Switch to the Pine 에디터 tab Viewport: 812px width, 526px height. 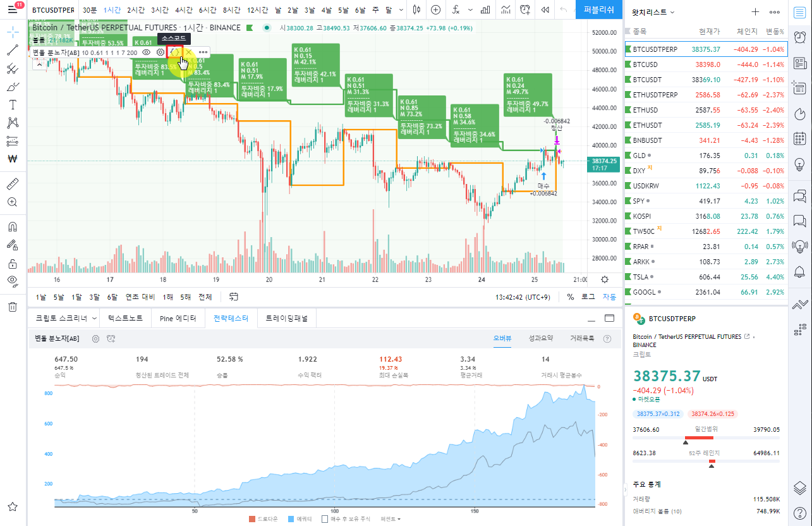coord(178,319)
